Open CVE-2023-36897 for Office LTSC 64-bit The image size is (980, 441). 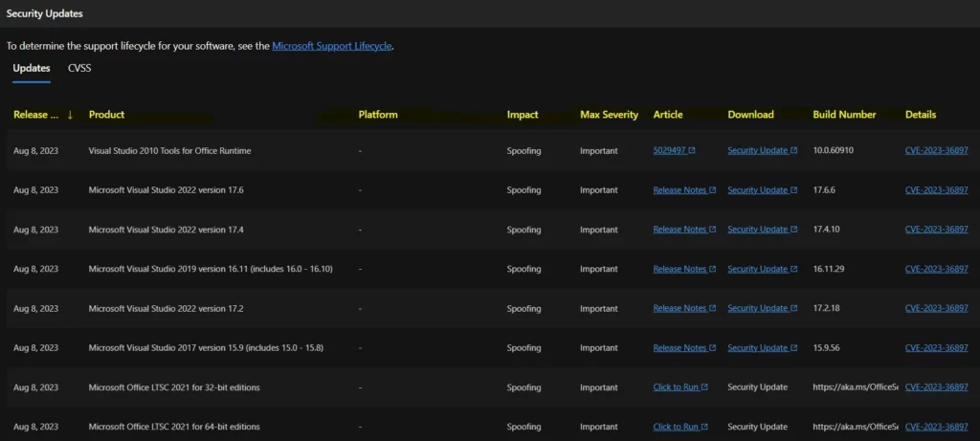(936, 427)
